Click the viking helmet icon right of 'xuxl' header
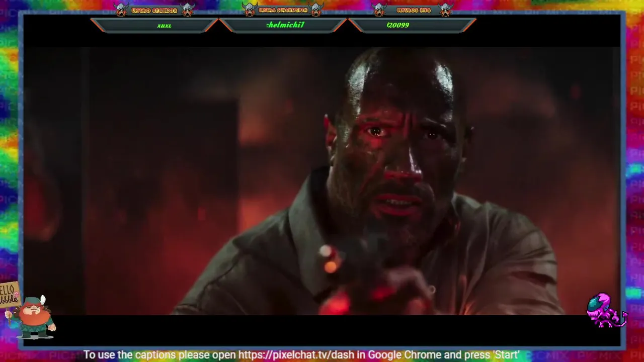 coord(188,10)
